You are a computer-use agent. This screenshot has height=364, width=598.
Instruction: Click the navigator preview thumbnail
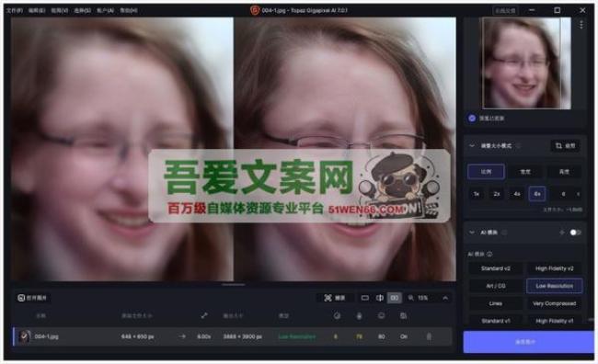[526, 63]
